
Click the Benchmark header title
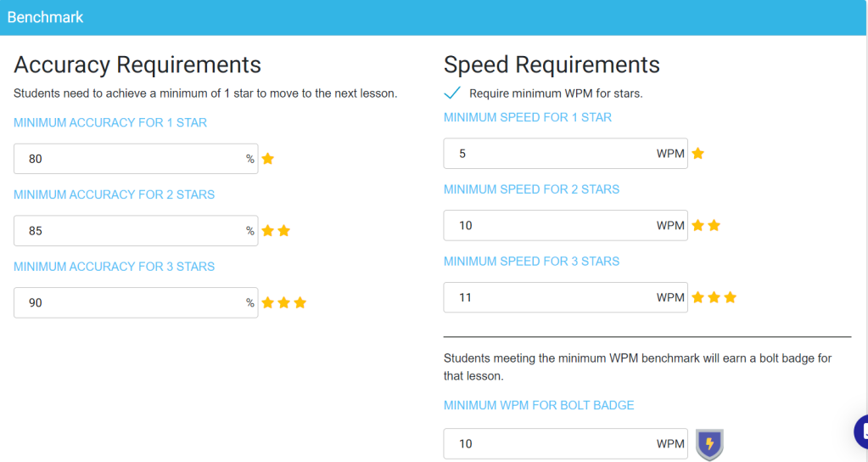pyautogui.click(x=45, y=17)
